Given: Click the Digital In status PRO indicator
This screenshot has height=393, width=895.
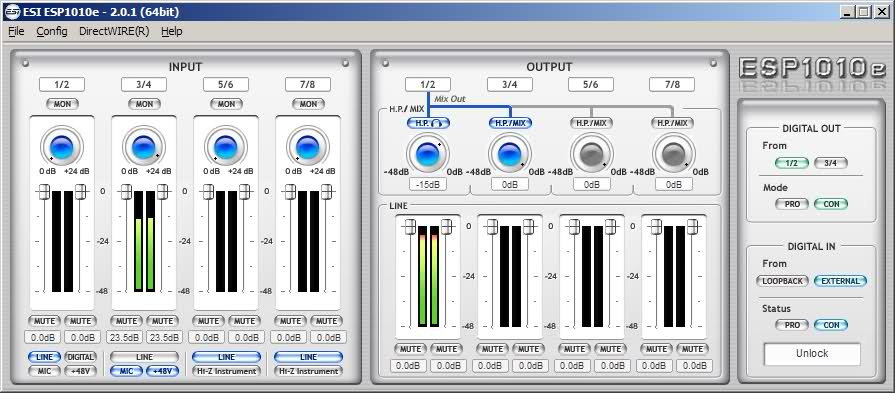Looking at the screenshot, I should (x=792, y=325).
